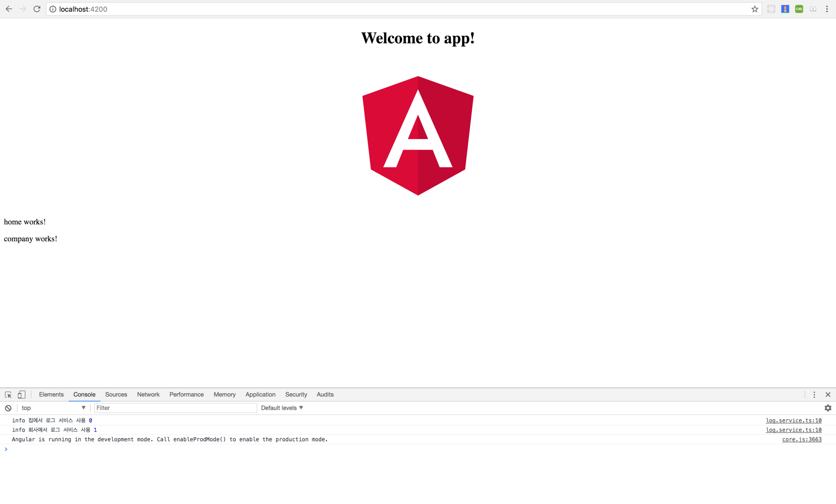The image size is (836, 504).
Task: Bookmark this page with the star icon
Action: [x=755, y=9]
